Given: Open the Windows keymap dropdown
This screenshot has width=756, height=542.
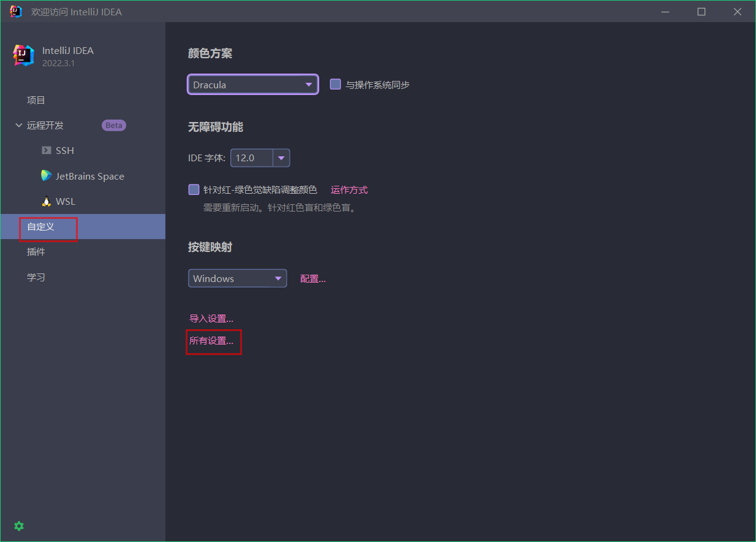Looking at the screenshot, I should [x=237, y=278].
